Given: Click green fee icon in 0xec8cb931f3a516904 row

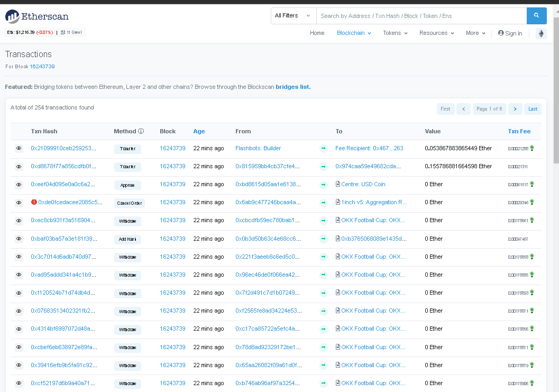Looking at the screenshot, I should click(x=532, y=220).
